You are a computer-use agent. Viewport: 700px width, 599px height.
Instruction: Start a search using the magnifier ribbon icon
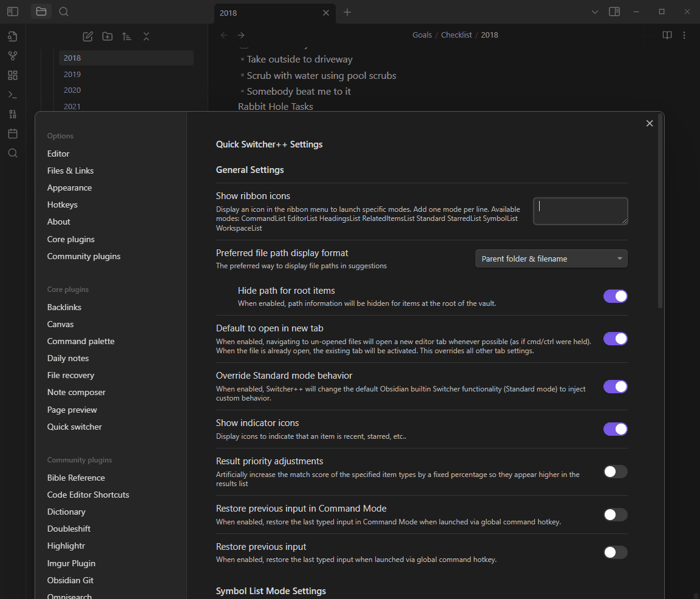click(12, 153)
